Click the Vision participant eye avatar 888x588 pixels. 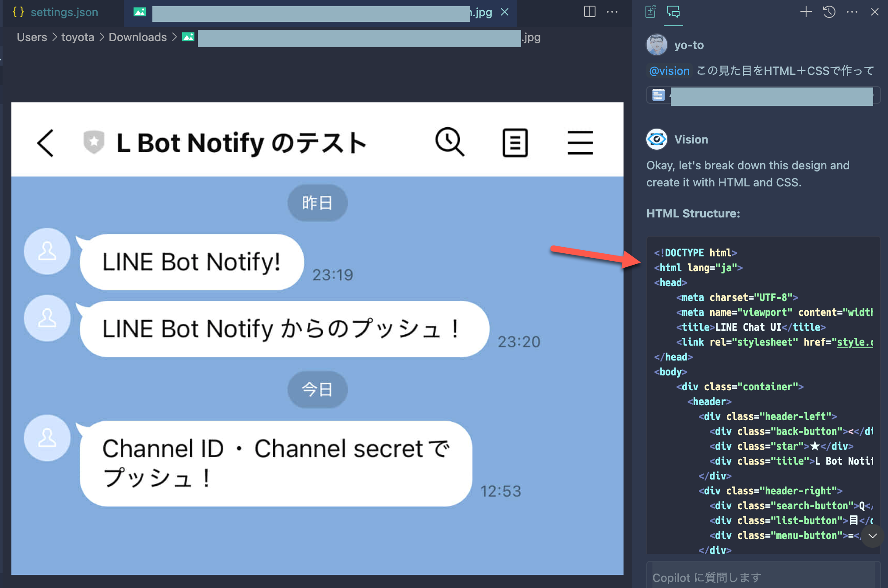click(x=657, y=139)
